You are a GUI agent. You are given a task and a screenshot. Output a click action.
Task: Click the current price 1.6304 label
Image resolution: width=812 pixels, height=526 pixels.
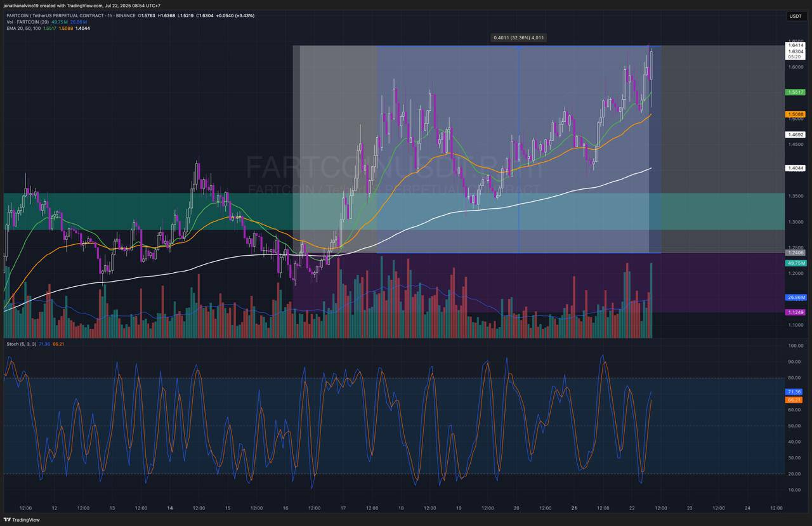click(795, 51)
